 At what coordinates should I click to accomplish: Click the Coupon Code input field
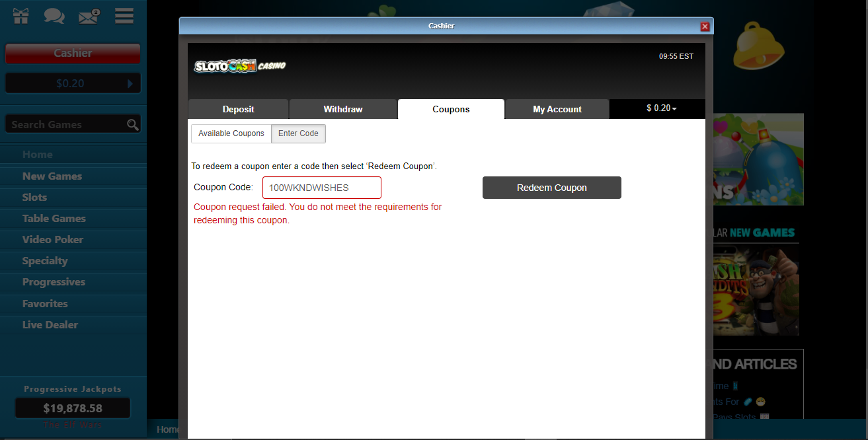pos(322,188)
